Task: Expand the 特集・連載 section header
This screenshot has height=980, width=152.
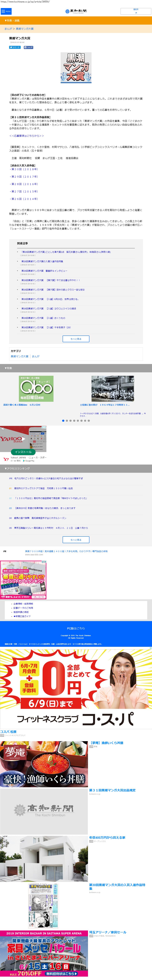Action: pos(76,20)
